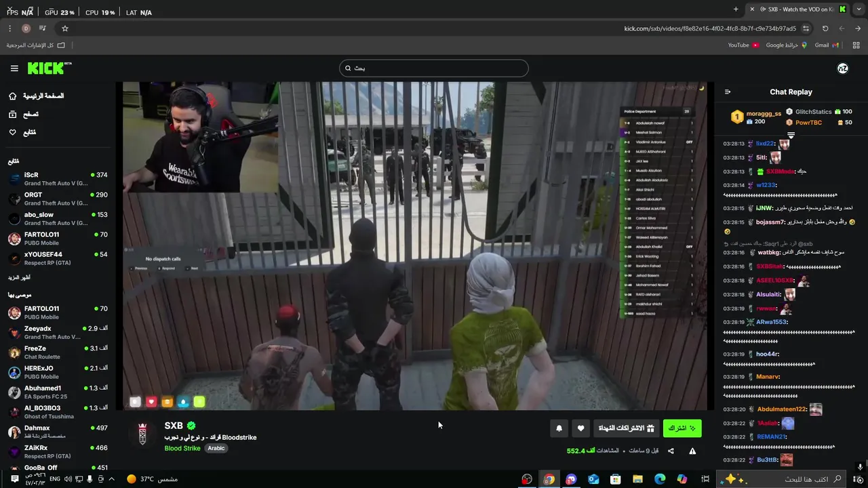Report stream with the warning triangle icon
The width and height of the screenshot is (868, 488).
[692, 451]
